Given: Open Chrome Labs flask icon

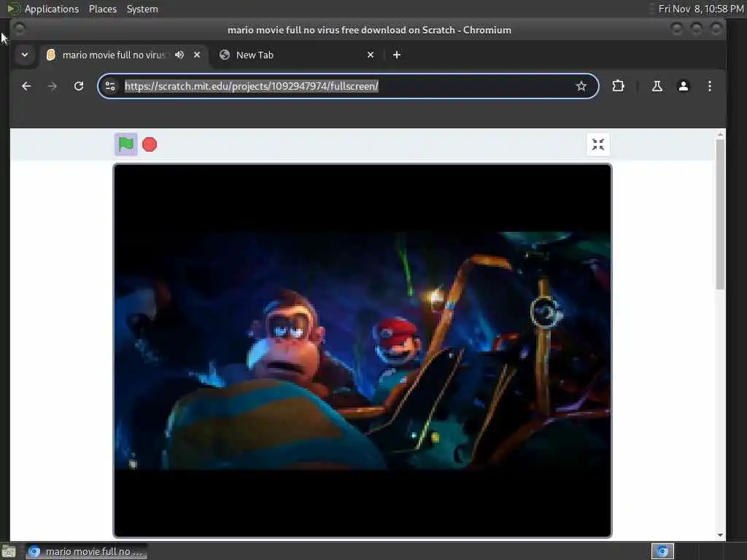Looking at the screenshot, I should (657, 86).
